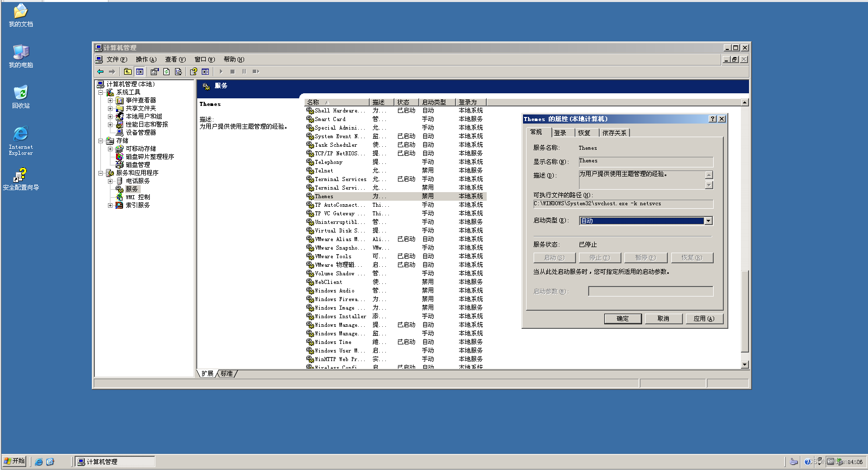868x470 pixels.
Task: Click the Up one level folder icon
Action: (x=128, y=72)
